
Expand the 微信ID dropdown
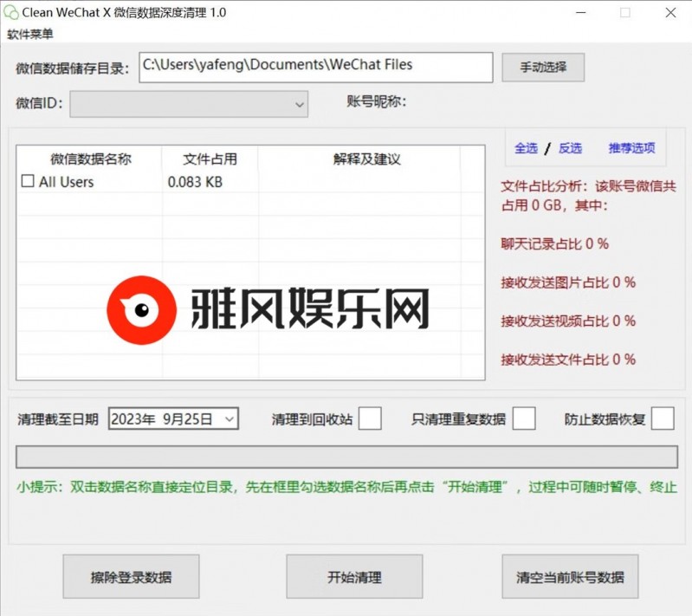tap(300, 105)
